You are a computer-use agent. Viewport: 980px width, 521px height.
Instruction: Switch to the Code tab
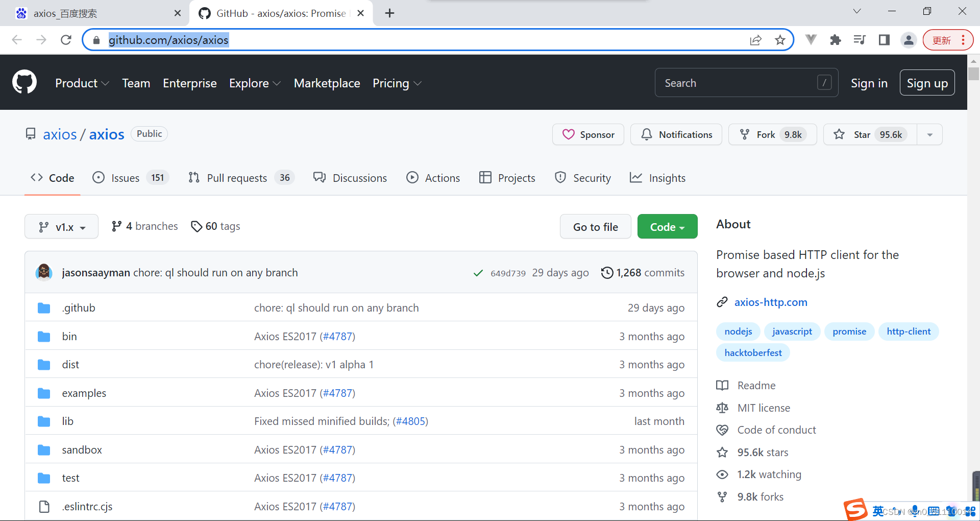point(53,178)
